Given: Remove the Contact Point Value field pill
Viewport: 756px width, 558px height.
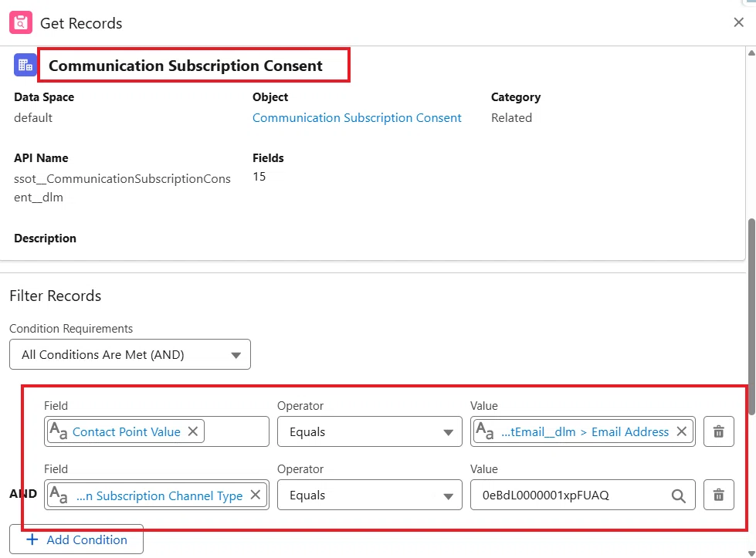Looking at the screenshot, I should (x=193, y=431).
